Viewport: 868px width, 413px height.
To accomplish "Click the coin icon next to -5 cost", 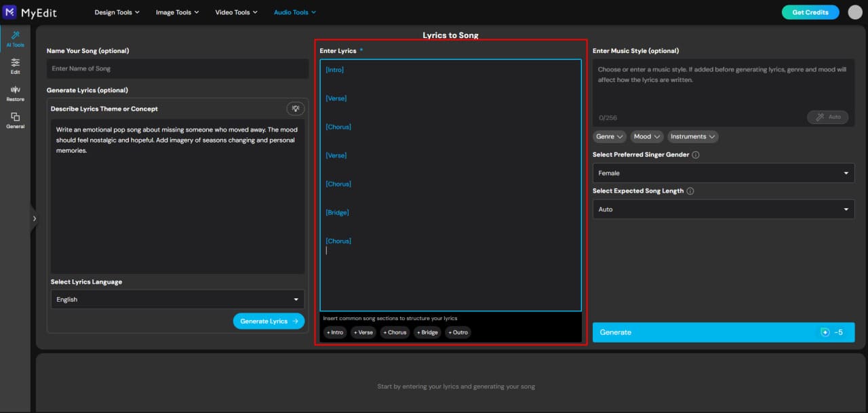I will coord(825,332).
